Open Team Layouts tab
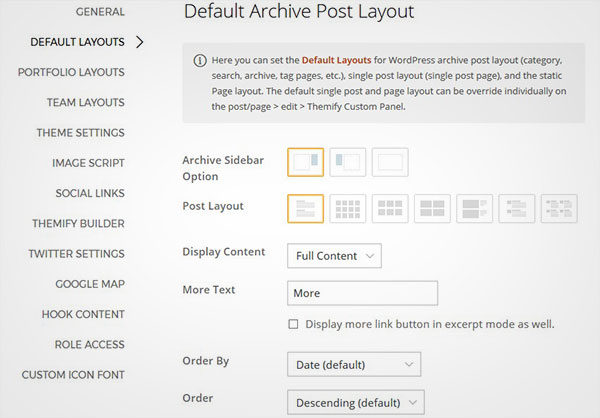Image resolution: width=600 pixels, height=418 pixels. point(86,102)
